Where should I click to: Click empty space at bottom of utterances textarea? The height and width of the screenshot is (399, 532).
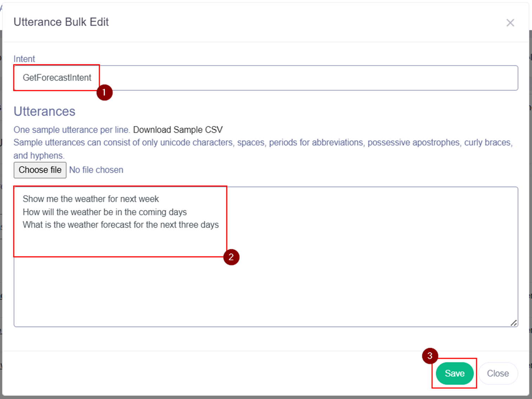pyautogui.click(x=265, y=295)
